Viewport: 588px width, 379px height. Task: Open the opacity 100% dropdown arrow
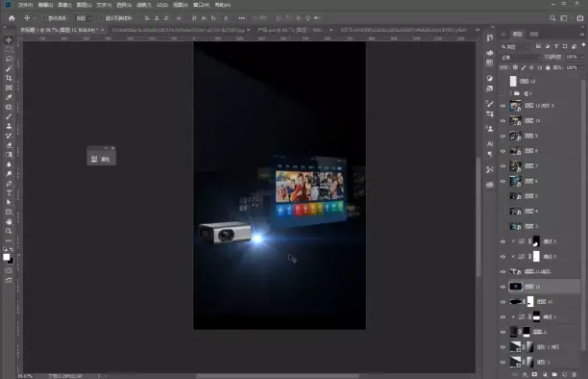point(582,57)
